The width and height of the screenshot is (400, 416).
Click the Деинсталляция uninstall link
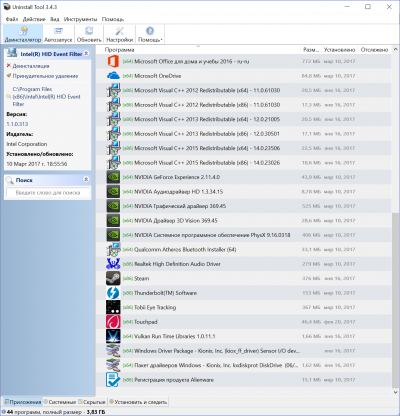(31, 66)
